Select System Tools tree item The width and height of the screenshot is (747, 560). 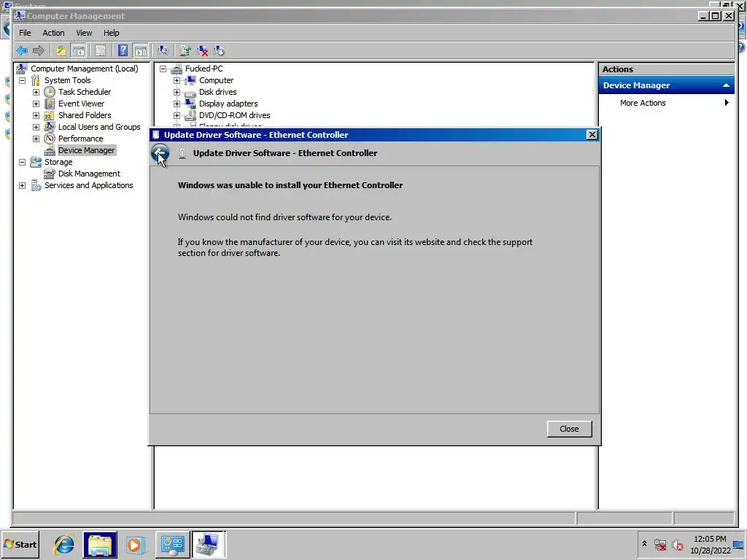click(67, 80)
